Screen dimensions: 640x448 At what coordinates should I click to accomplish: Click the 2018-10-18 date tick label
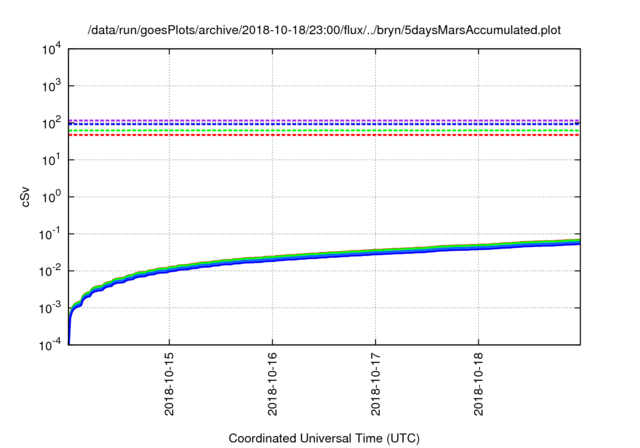pos(478,384)
